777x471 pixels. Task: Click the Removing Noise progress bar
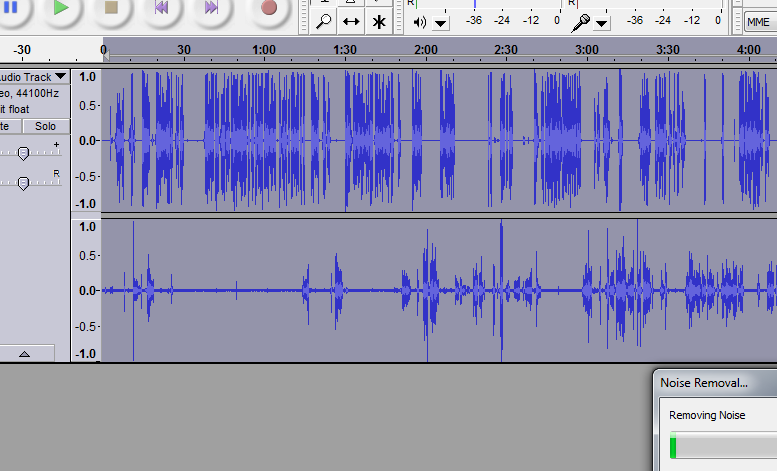pos(723,445)
